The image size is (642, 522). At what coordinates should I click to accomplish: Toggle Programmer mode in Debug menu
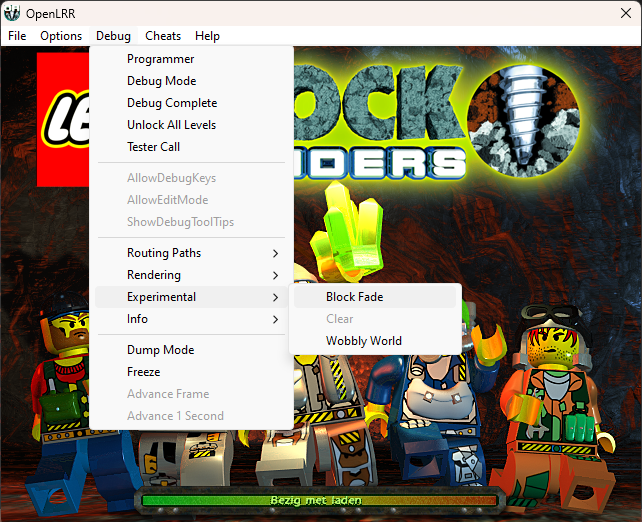point(160,59)
